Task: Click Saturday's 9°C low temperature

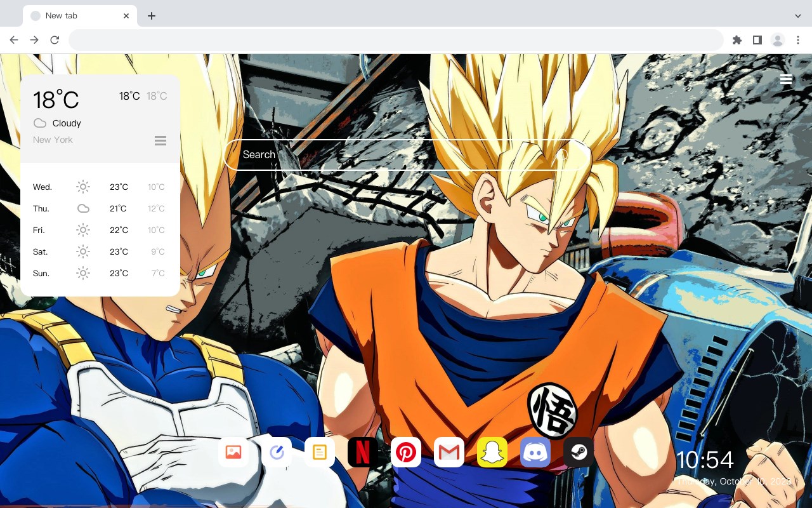Action: 158,251
